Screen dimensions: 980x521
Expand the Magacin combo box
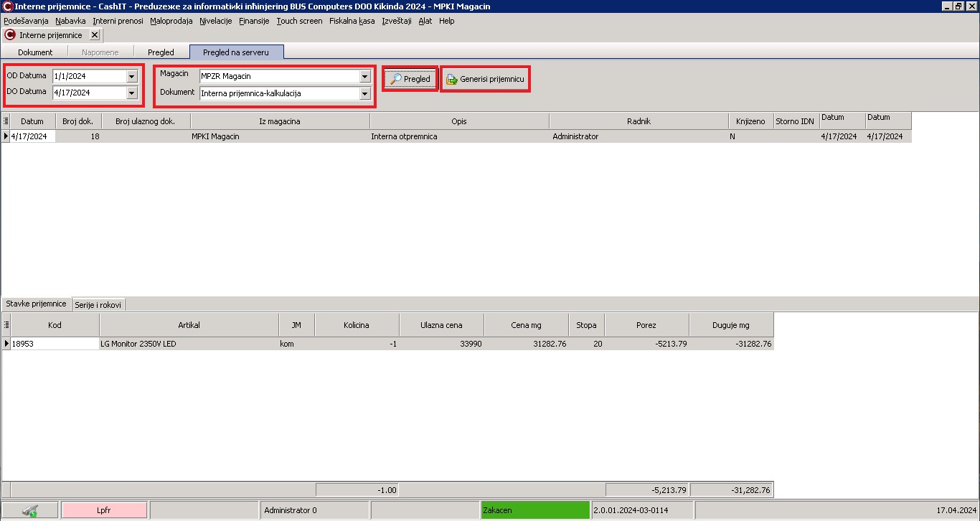pyautogui.click(x=364, y=76)
